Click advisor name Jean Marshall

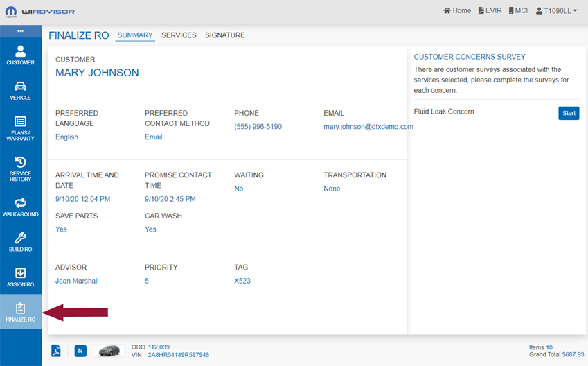tap(78, 281)
